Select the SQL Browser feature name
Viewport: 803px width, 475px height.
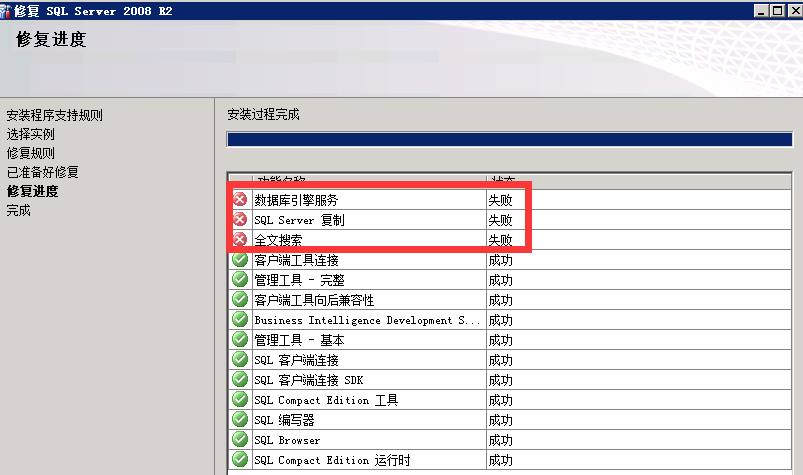[x=287, y=440]
